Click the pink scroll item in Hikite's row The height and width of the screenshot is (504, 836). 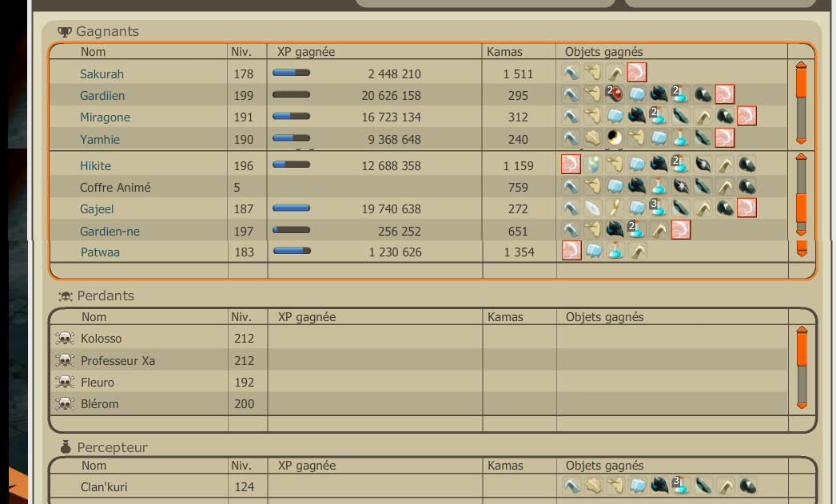[571, 165]
